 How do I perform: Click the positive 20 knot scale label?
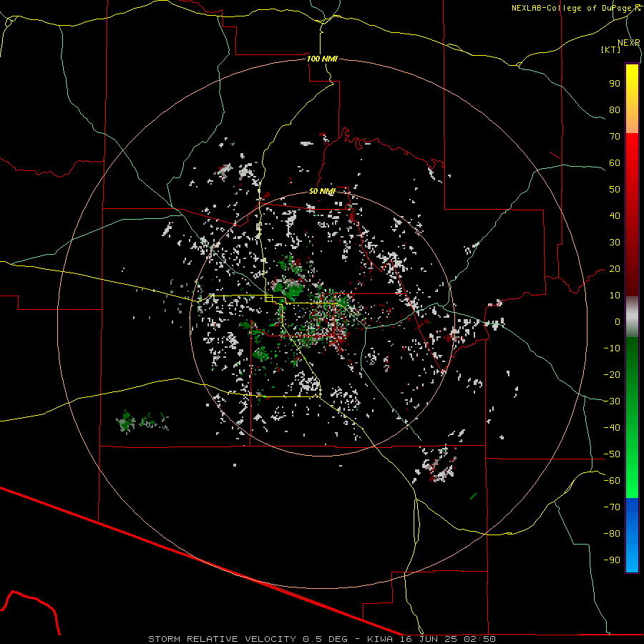pyautogui.click(x=615, y=268)
